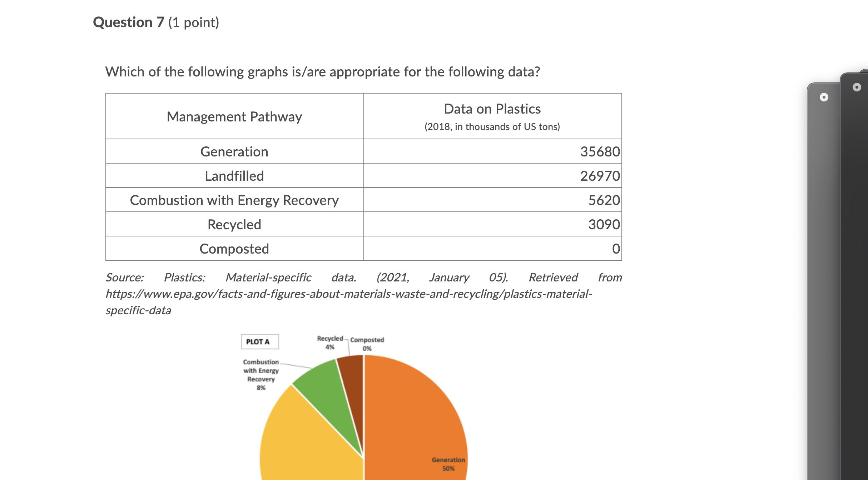Click the Source citation text

[x=250, y=277]
